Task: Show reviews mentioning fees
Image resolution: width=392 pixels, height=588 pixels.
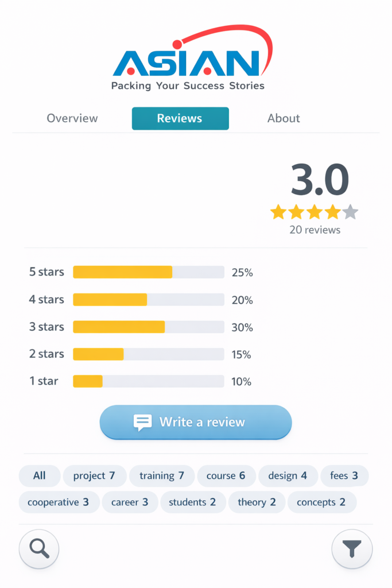Action: click(344, 475)
